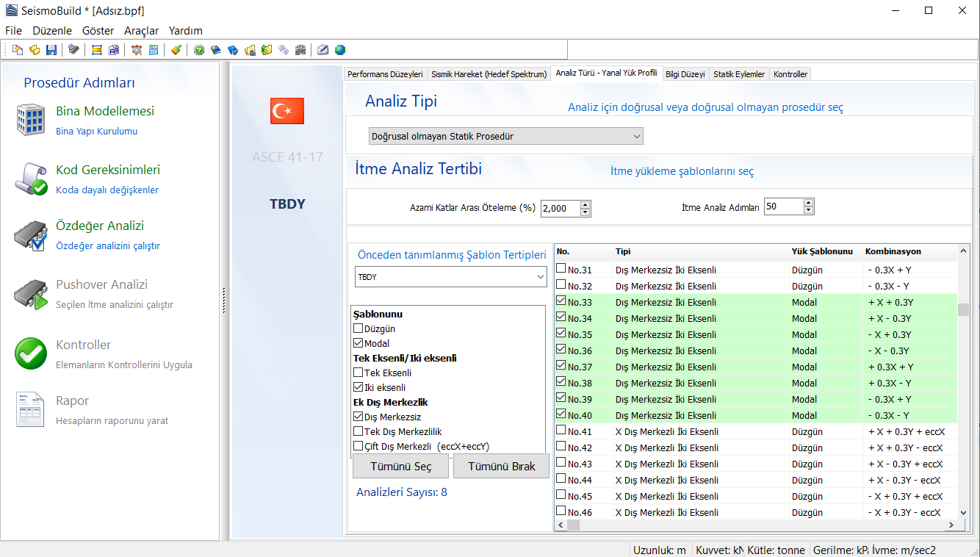Viewport: 980px width, 557px height.
Task: Click the Rapor document icon
Action: (x=31, y=409)
